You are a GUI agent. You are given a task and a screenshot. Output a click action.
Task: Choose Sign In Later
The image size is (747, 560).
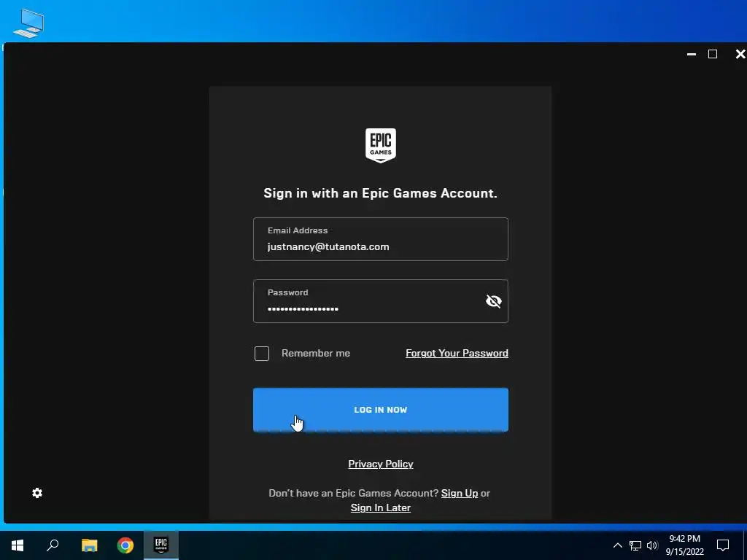(x=380, y=508)
